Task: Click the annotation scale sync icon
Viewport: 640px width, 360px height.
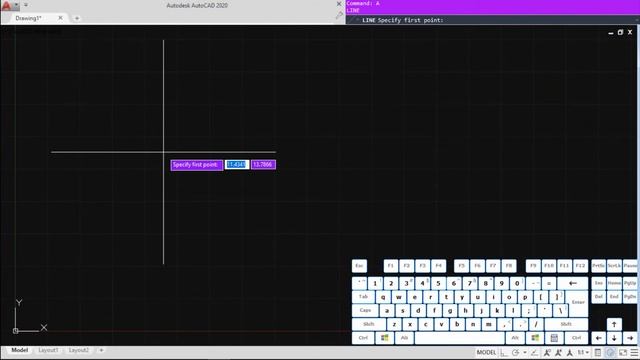Action: (570, 353)
